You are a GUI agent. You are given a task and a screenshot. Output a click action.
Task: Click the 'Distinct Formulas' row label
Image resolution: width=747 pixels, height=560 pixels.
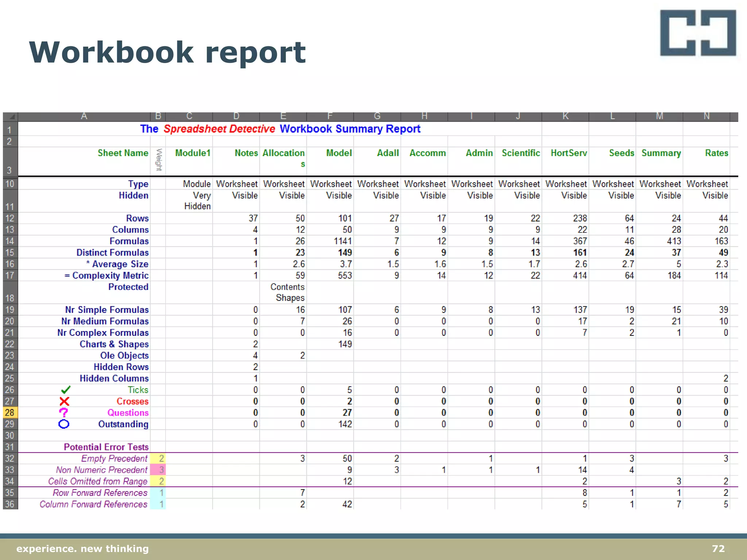pyautogui.click(x=112, y=252)
